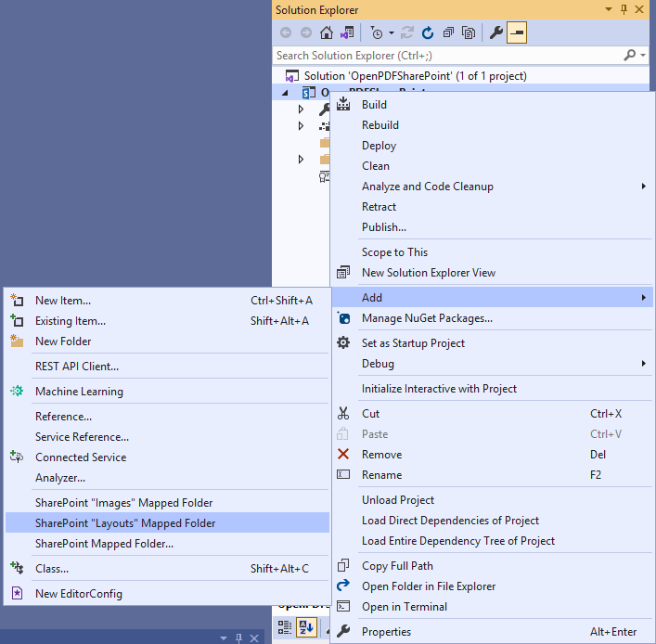Choose Open Folder in File Explorer
This screenshot has height=644, width=656.
[x=492, y=586]
